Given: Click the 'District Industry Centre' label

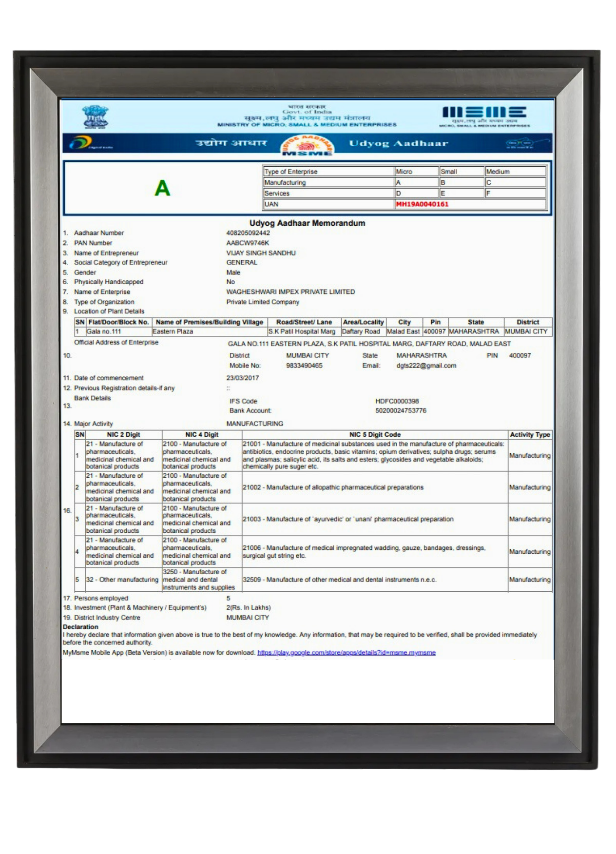Looking at the screenshot, I should 107,618.
